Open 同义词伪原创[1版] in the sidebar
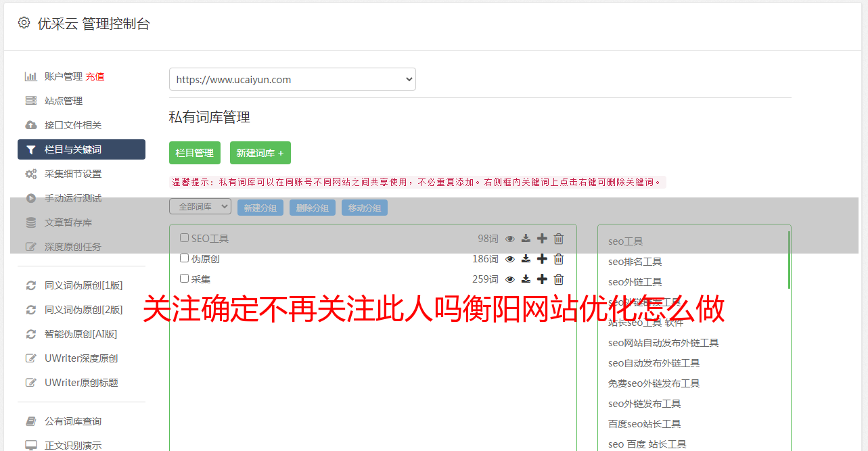 [84, 285]
